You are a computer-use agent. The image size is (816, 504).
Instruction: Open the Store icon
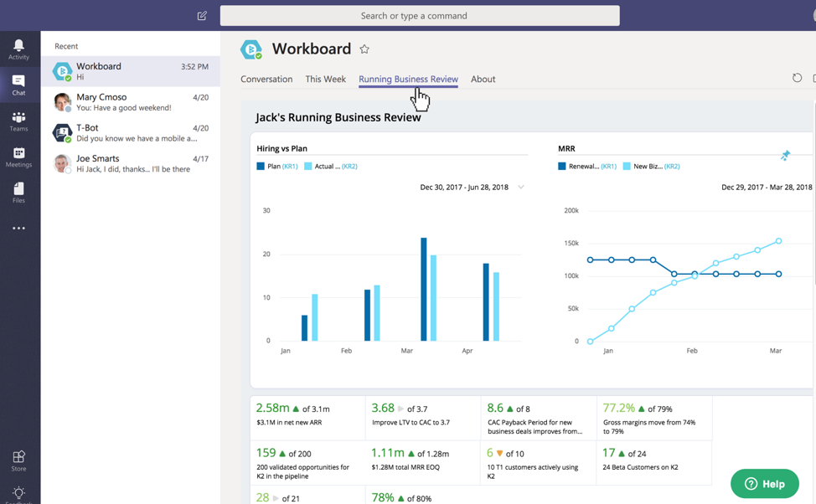(18, 460)
